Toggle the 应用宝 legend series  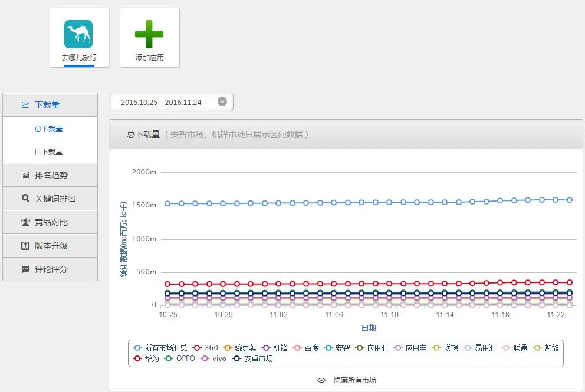[x=410, y=348]
